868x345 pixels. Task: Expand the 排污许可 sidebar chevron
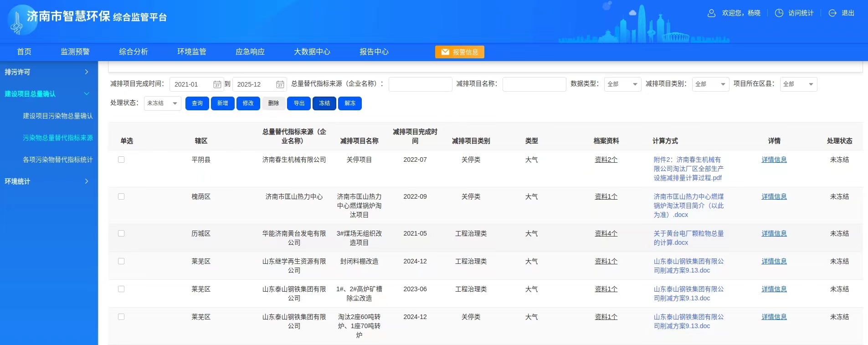pyautogui.click(x=87, y=72)
